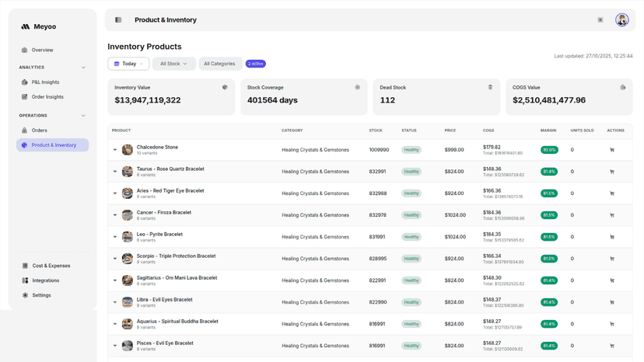This screenshot has height=362, width=644.
Task: Sort by the Price column header
Action: point(450,131)
